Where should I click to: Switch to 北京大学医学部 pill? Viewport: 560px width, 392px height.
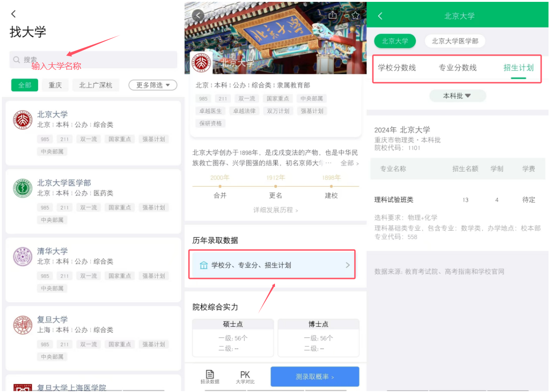pyautogui.click(x=454, y=41)
